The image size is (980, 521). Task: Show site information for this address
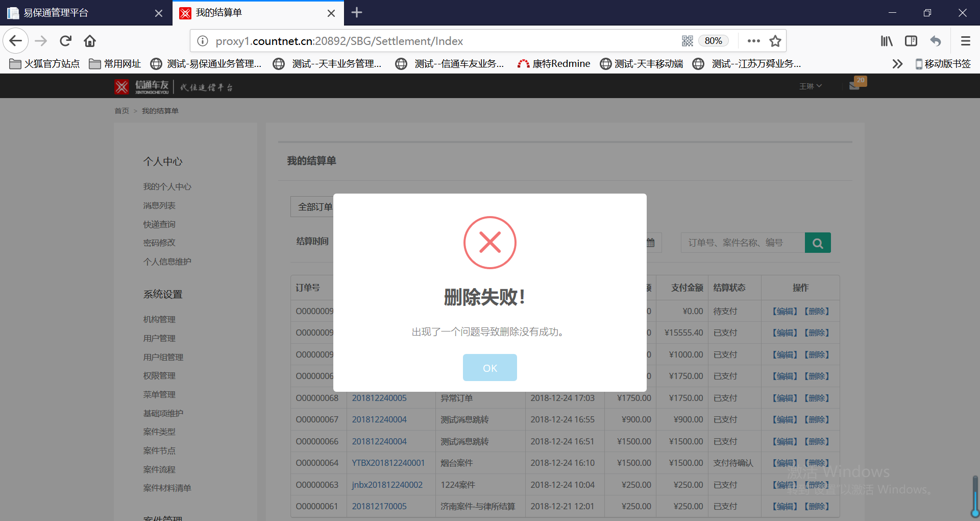pyautogui.click(x=203, y=41)
